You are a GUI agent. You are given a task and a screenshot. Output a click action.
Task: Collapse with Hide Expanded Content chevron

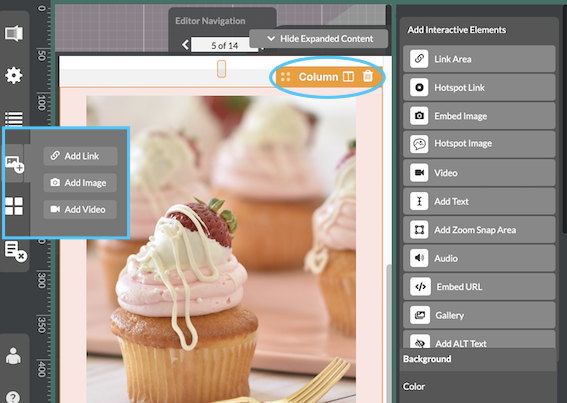[x=271, y=38]
